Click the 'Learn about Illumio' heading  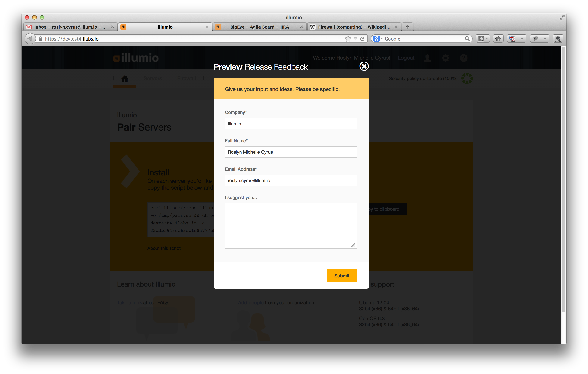(146, 284)
